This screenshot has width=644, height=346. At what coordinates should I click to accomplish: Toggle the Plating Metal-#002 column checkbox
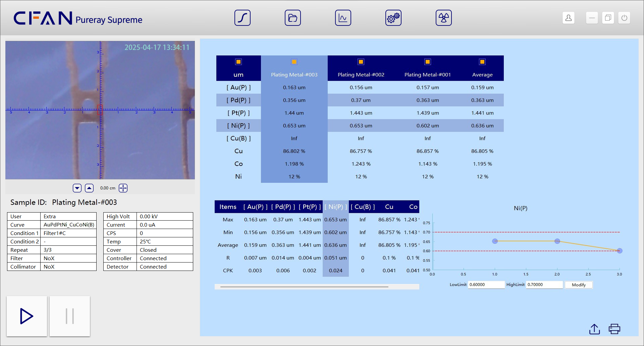361,62
